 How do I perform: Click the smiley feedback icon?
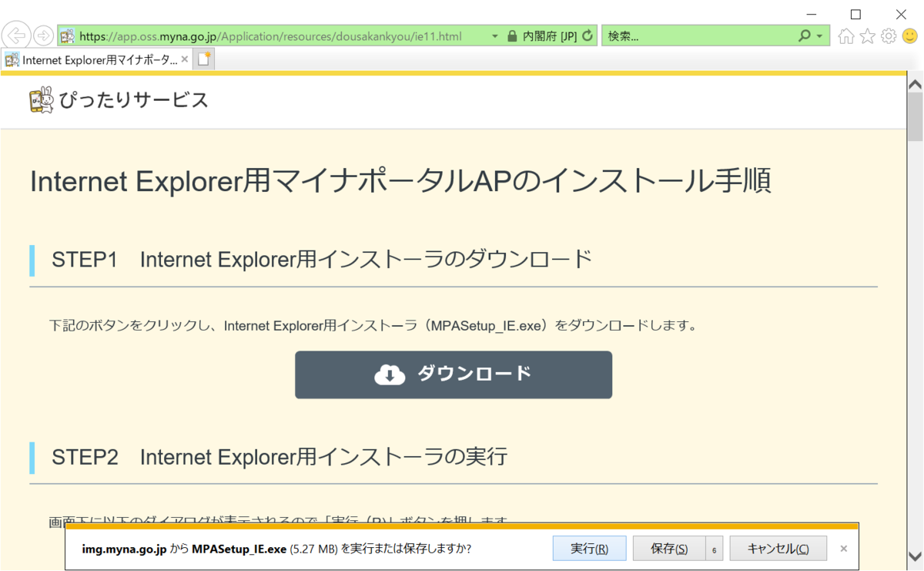(x=910, y=36)
